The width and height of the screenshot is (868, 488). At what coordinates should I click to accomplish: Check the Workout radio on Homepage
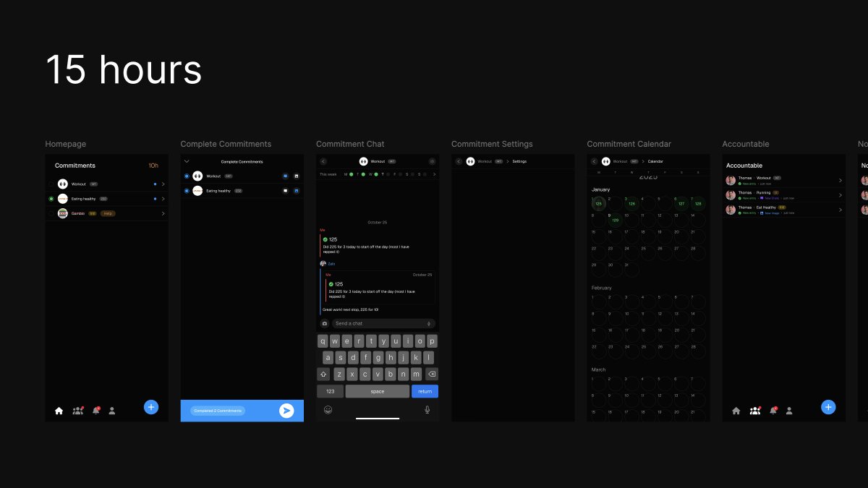[51, 184]
